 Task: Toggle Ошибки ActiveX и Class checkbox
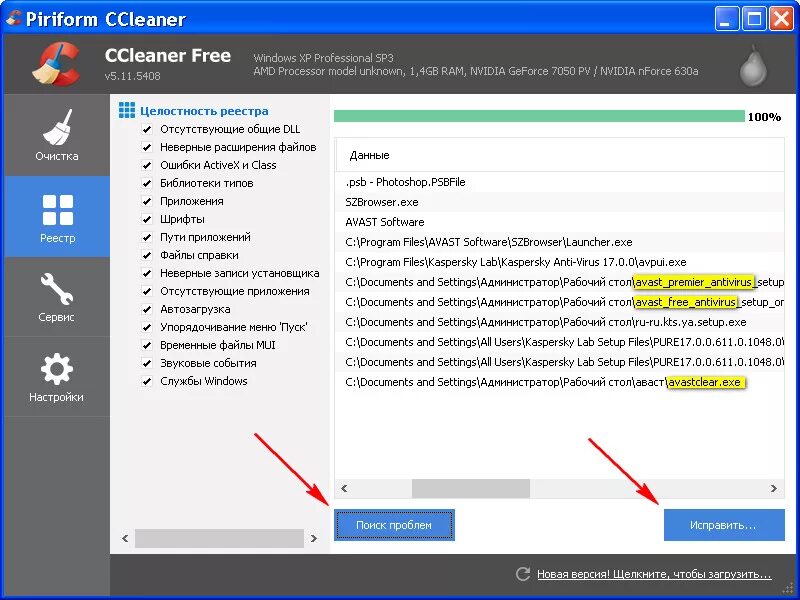(x=147, y=165)
